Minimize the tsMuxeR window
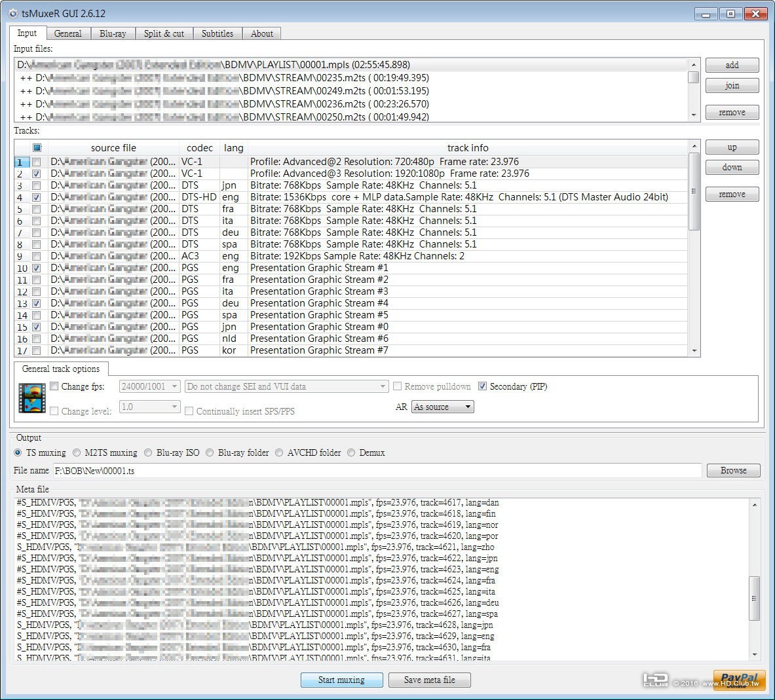The image size is (775, 700). click(706, 14)
